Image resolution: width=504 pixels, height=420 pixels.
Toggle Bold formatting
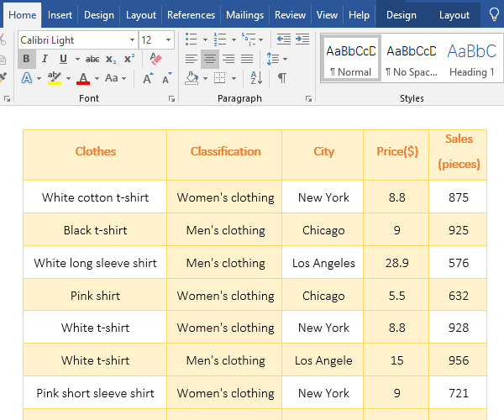(26, 59)
